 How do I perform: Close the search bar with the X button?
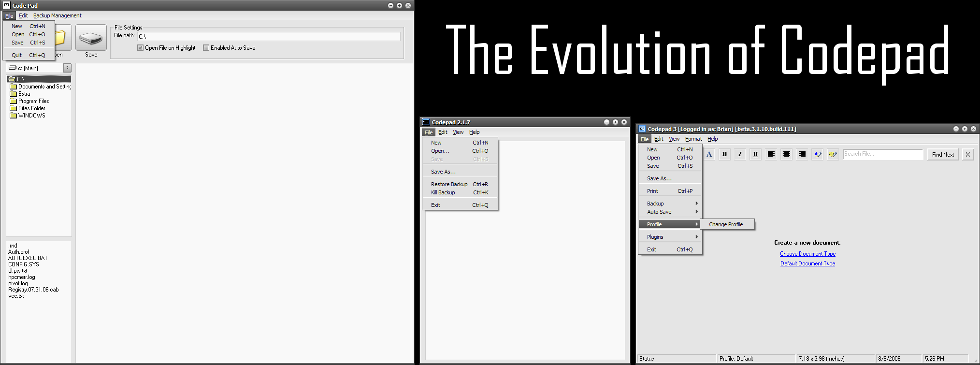coord(968,154)
